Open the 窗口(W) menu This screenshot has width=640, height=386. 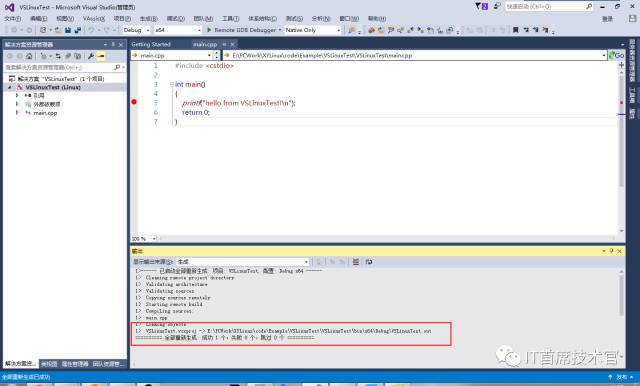point(349,19)
